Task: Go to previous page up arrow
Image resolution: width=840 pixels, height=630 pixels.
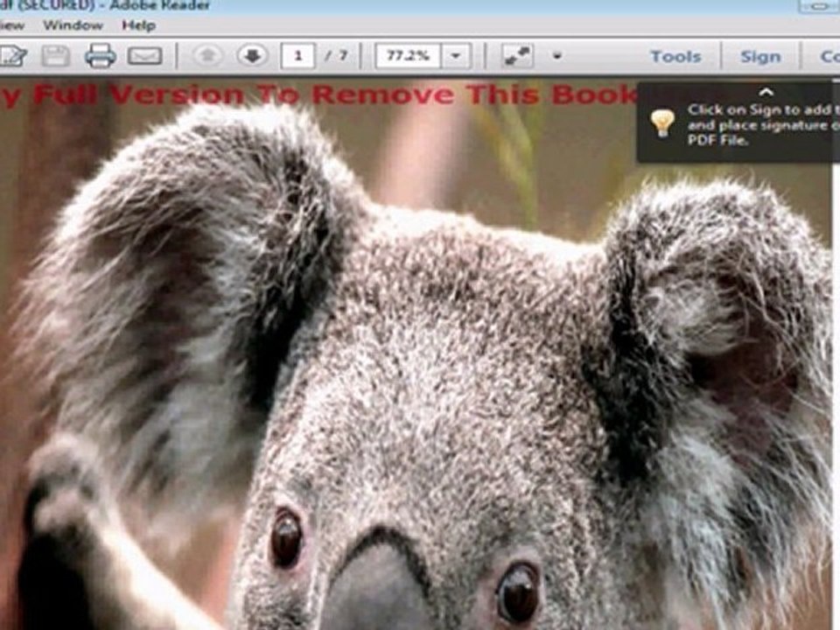Action: pyautogui.click(x=207, y=55)
